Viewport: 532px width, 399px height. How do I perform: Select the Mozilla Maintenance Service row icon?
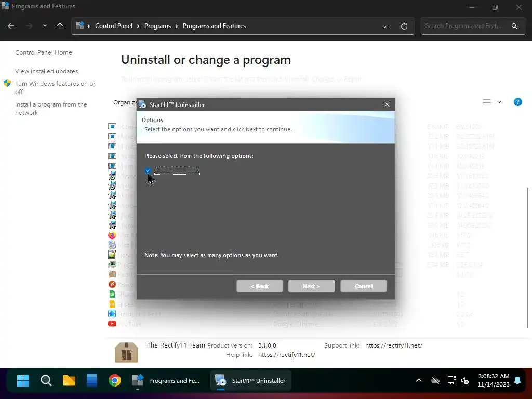click(x=112, y=245)
